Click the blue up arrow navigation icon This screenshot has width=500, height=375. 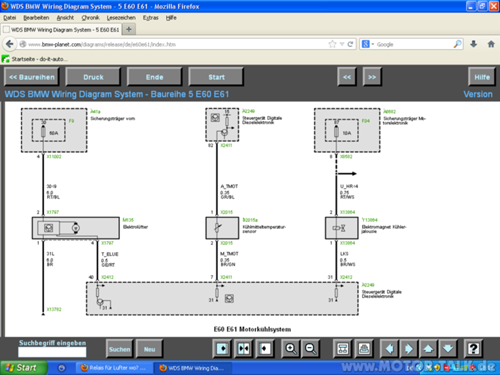tap(429, 349)
